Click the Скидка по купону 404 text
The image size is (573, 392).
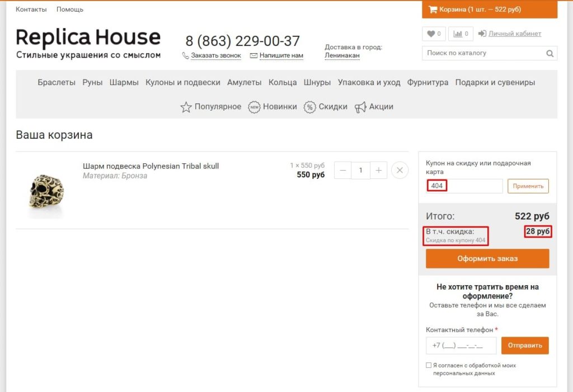(x=455, y=240)
